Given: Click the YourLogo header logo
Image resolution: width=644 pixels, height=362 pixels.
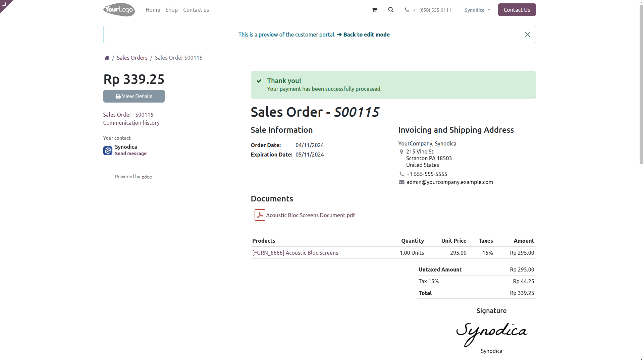Looking at the screenshot, I should (119, 10).
